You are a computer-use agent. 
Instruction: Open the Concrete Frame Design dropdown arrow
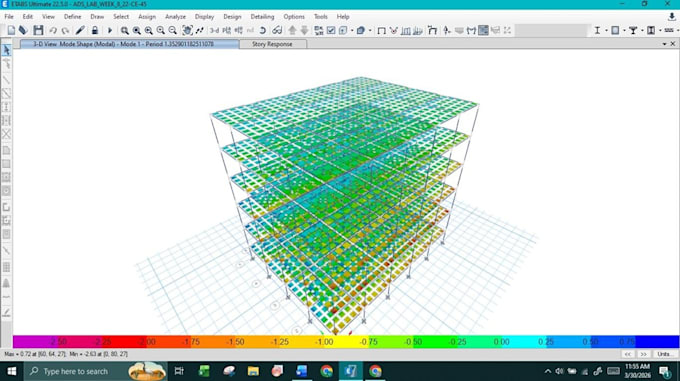coord(624,30)
